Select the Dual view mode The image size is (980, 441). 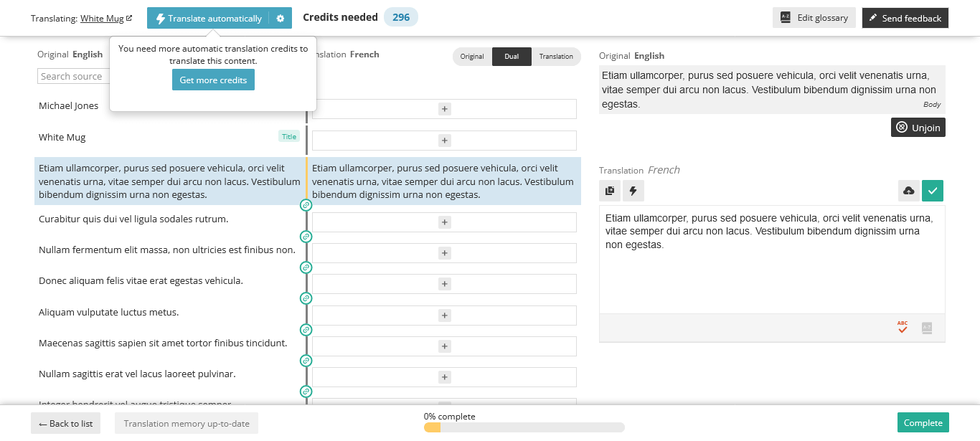click(x=512, y=57)
